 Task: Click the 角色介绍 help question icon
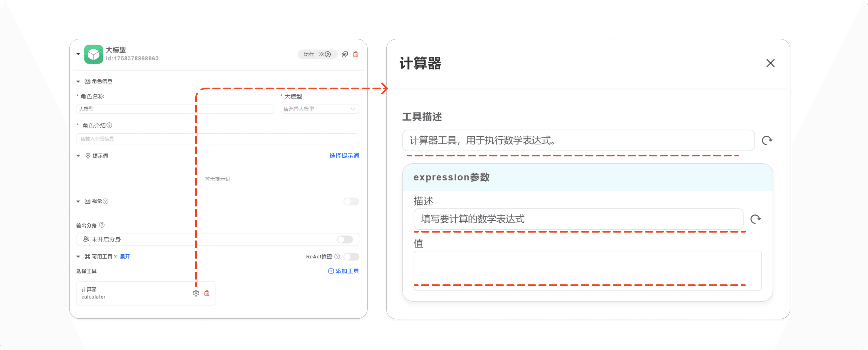pyautogui.click(x=109, y=125)
